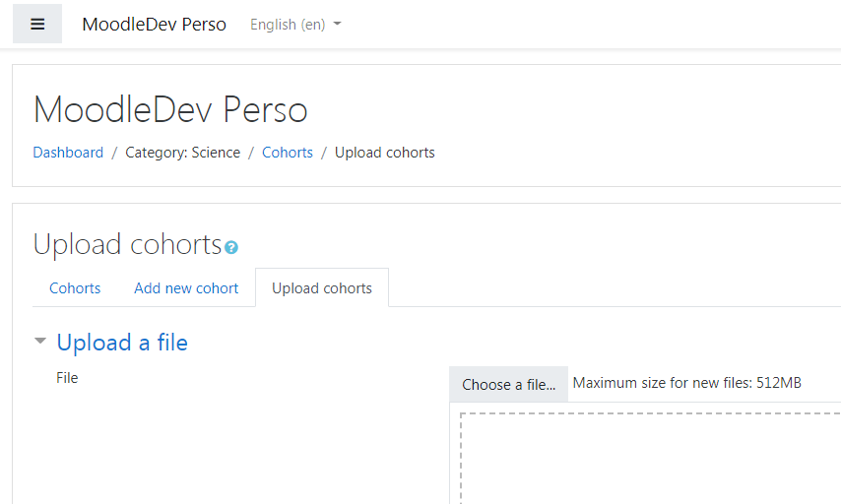841x504 pixels.
Task: Click the MoodleDev Perso page heading
Action: click(x=170, y=110)
